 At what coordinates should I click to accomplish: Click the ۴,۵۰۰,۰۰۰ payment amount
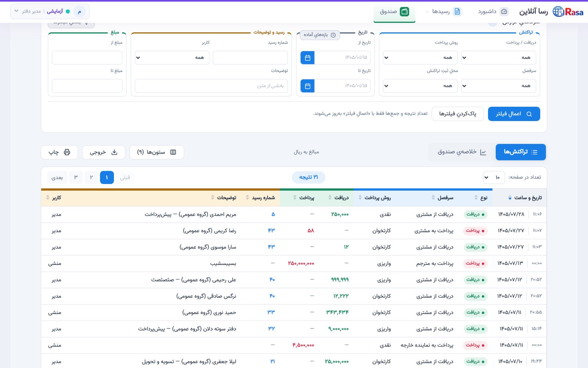(x=303, y=345)
